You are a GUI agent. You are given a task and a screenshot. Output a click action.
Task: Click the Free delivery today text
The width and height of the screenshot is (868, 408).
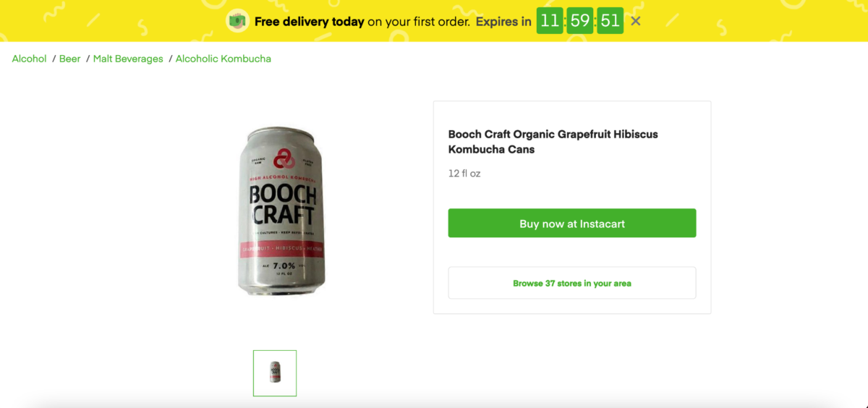(x=309, y=22)
